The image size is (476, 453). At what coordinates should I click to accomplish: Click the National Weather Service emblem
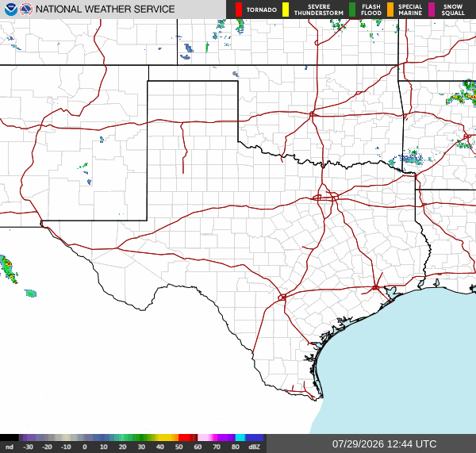click(x=26, y=10)
